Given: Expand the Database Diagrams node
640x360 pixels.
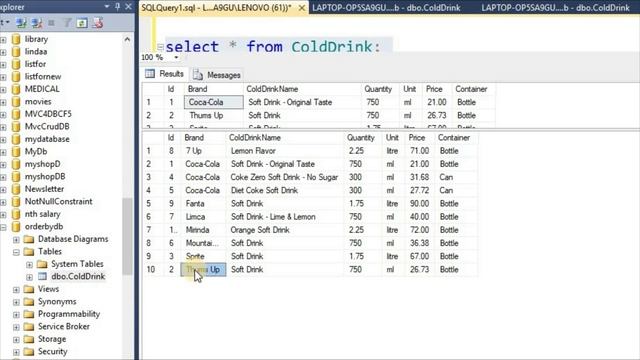Looking at the screenshot, I should (16, 240).
